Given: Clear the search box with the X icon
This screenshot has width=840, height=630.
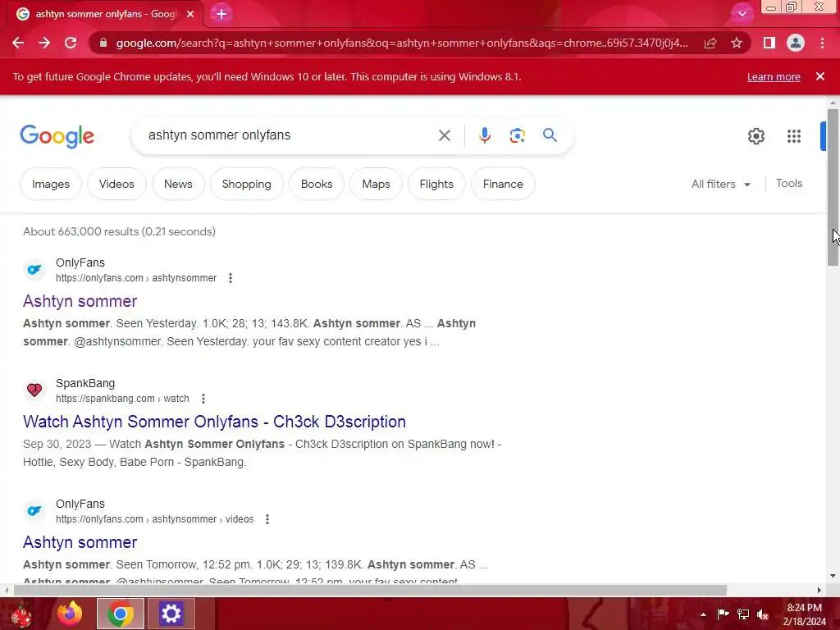Looking at the screenshot, I should pyautogui.click(x=444, y=135).
